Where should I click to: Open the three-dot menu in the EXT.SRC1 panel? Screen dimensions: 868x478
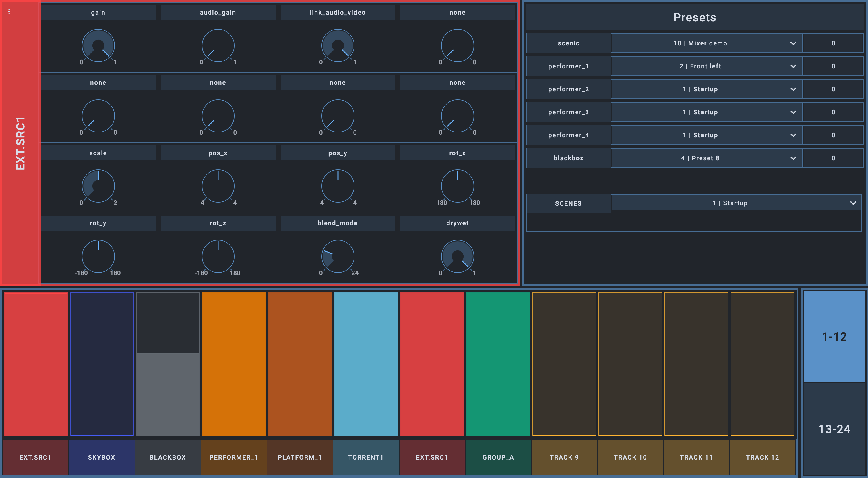point(9,12)
